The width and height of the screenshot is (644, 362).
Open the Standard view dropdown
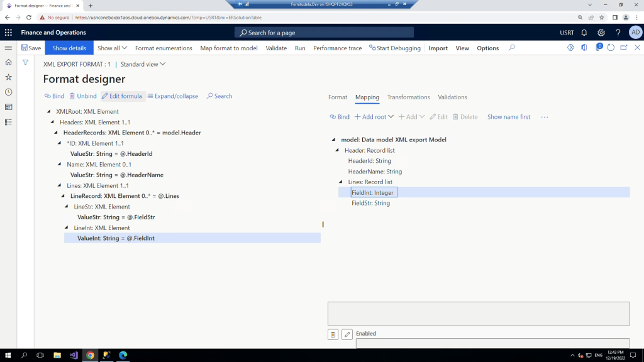coord(143,64)
